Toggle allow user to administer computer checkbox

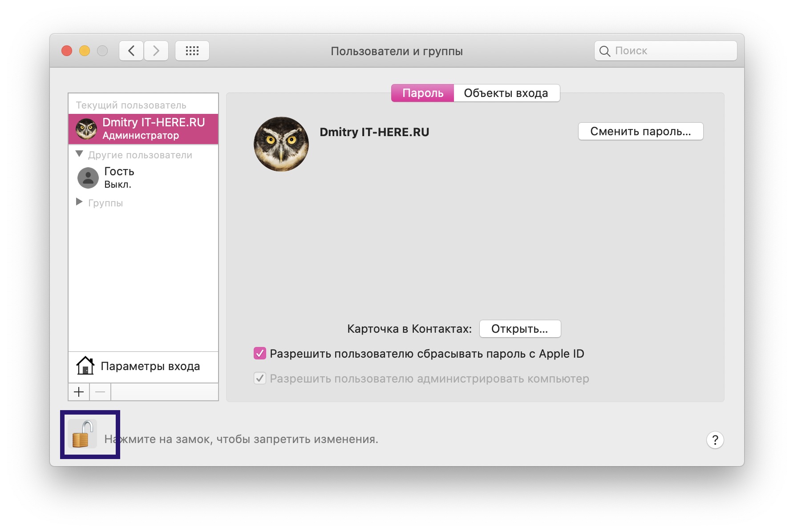[x=260, y=379]
